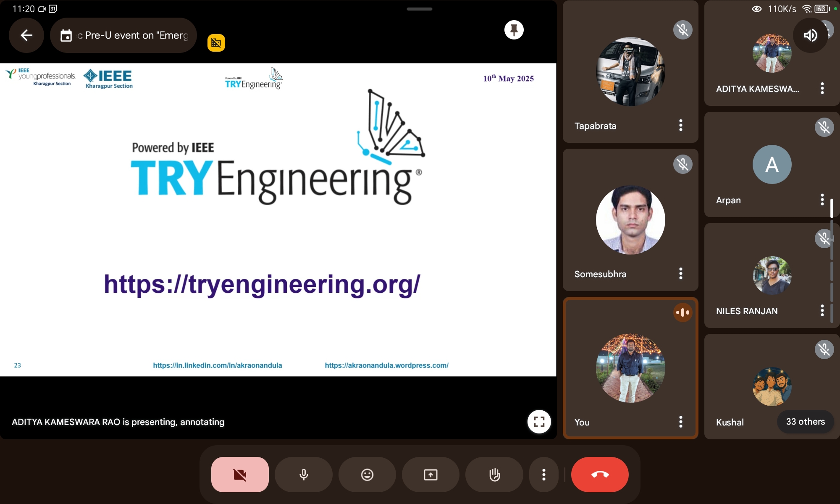Screen dimensions: 840x504
Task: Tap 'ADITYA KAMESWARA RAO is presenting, annotating' text
Action: coord(118,422)
